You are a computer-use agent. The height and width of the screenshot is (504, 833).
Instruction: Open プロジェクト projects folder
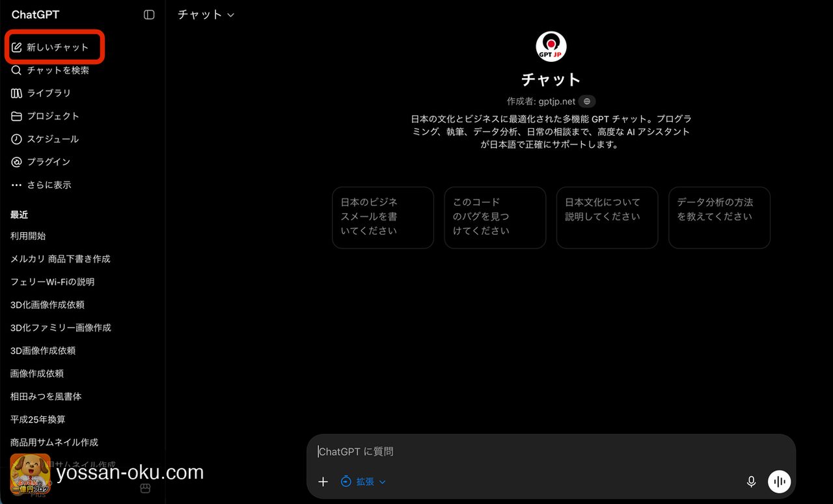tap(46, 116)
